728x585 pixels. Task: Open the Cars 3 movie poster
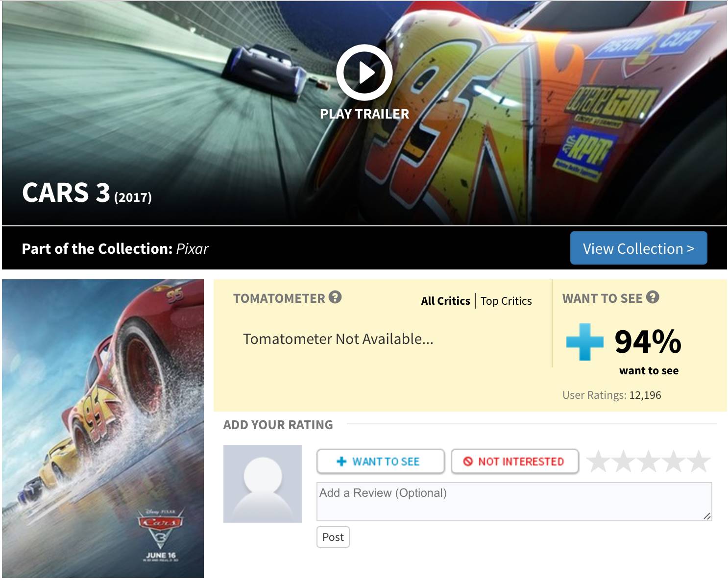click(x=103, y=429)
